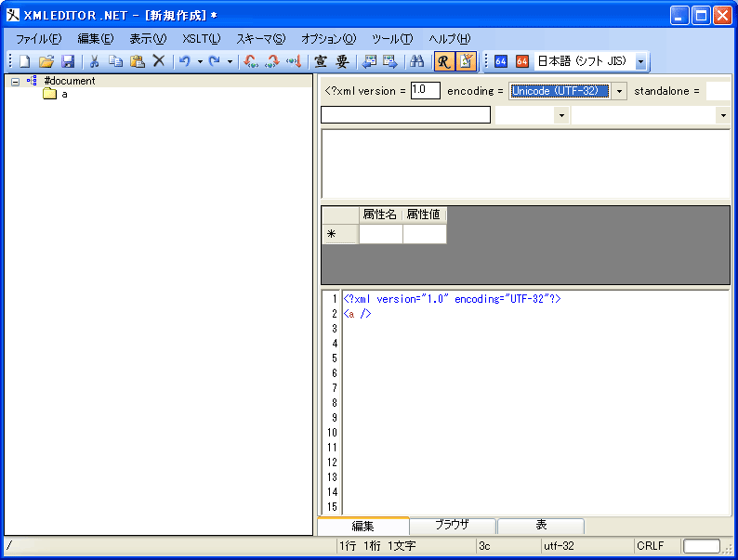Click the CRLF status bar entry
The height and width of the screenshot is (560, 738).
tap(650, 546)
